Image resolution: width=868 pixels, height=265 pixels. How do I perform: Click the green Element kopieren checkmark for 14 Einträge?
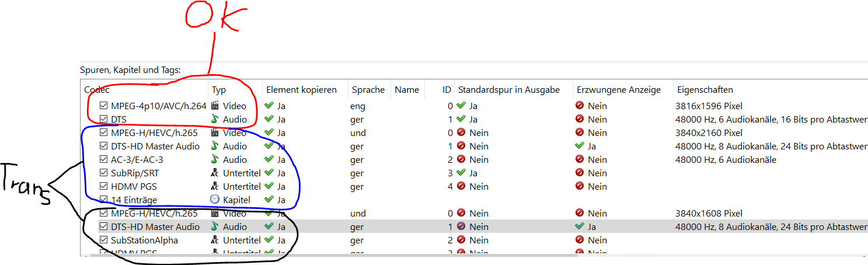tap(269, 200)
